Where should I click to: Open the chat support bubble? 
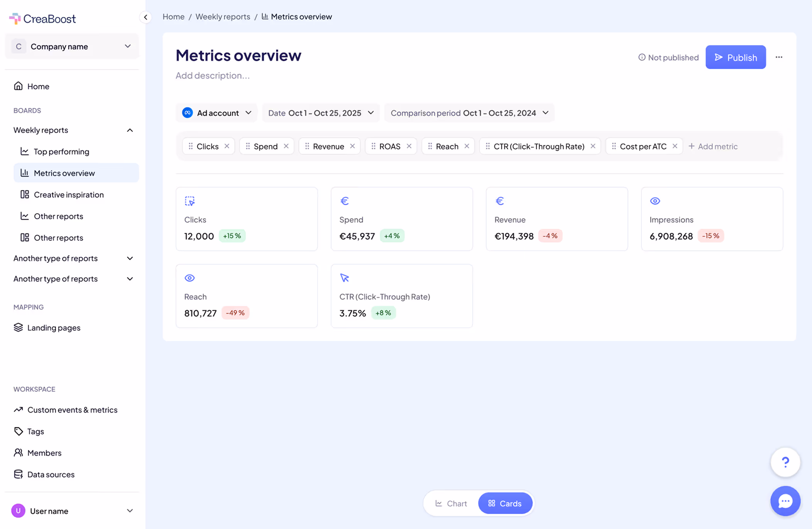tap(785, 501)
